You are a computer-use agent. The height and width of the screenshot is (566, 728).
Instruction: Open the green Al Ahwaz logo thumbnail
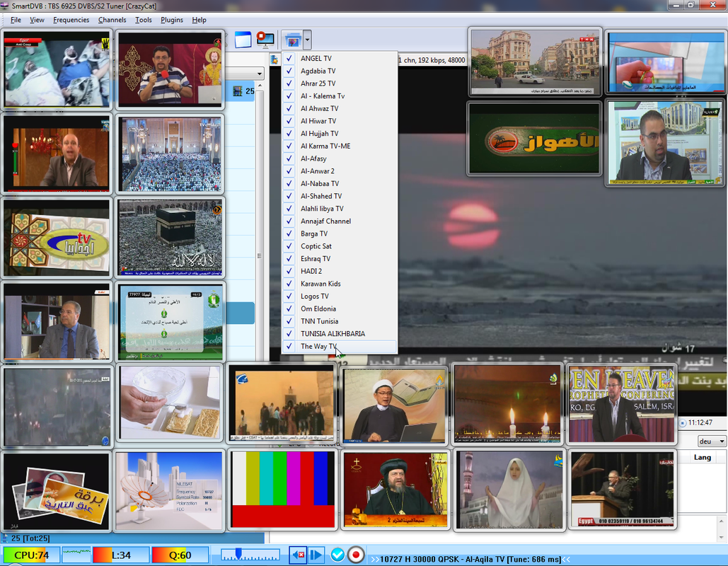point(534,139)
